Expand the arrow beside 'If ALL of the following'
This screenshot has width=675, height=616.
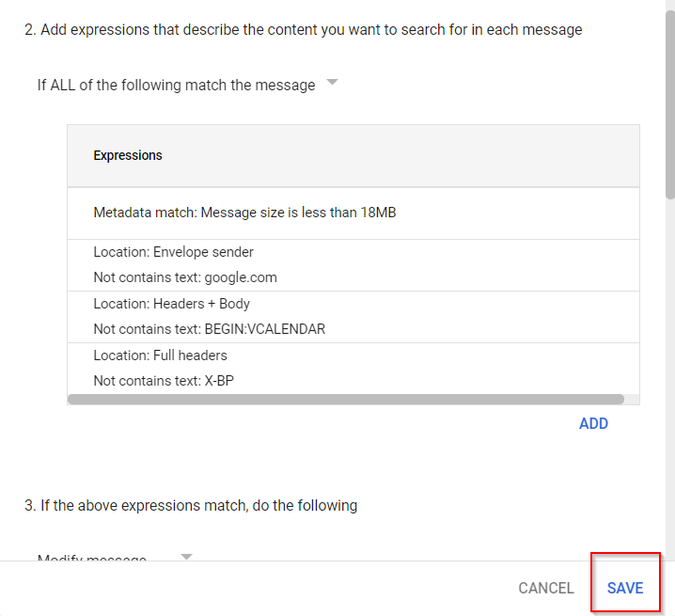pos(332,84)
